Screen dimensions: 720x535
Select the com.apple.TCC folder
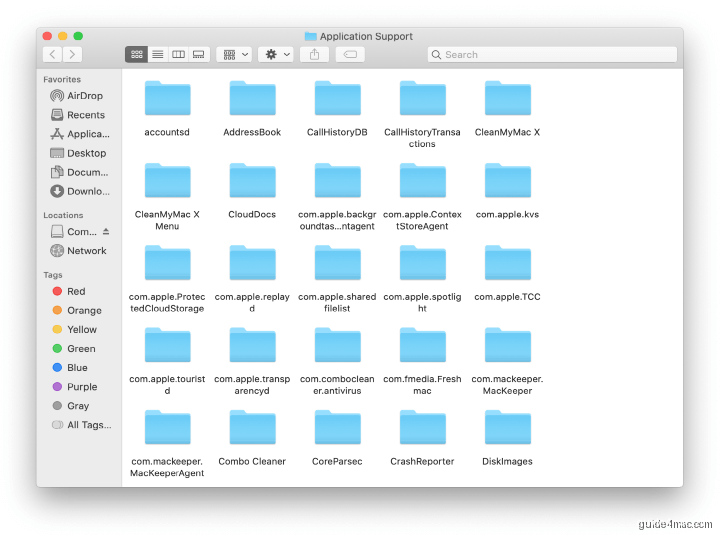(507, 263)
